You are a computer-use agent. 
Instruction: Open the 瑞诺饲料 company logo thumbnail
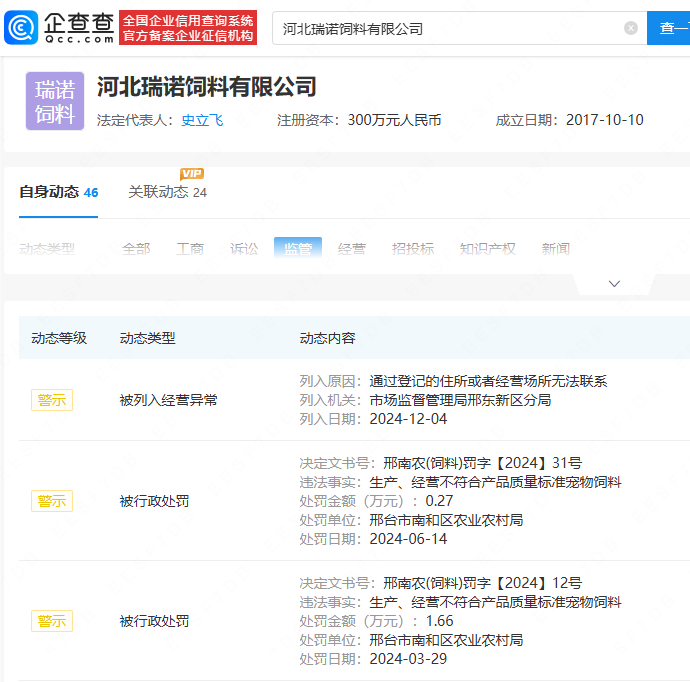point(55,102)
